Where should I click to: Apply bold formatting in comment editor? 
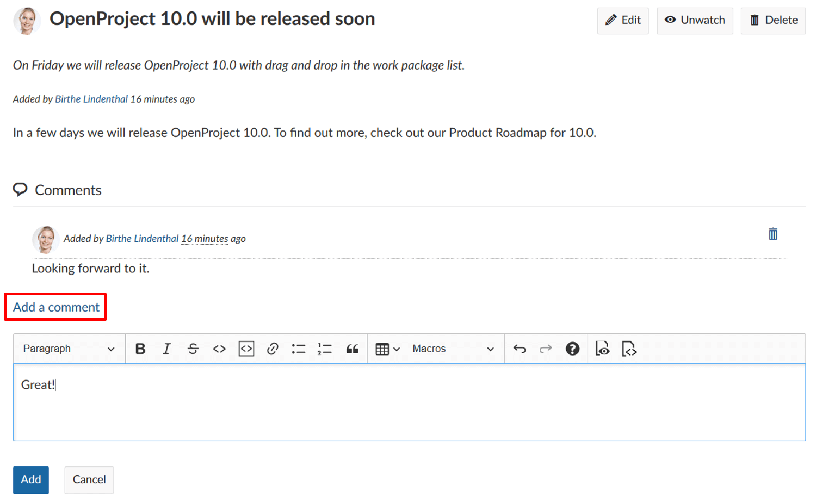140,349
